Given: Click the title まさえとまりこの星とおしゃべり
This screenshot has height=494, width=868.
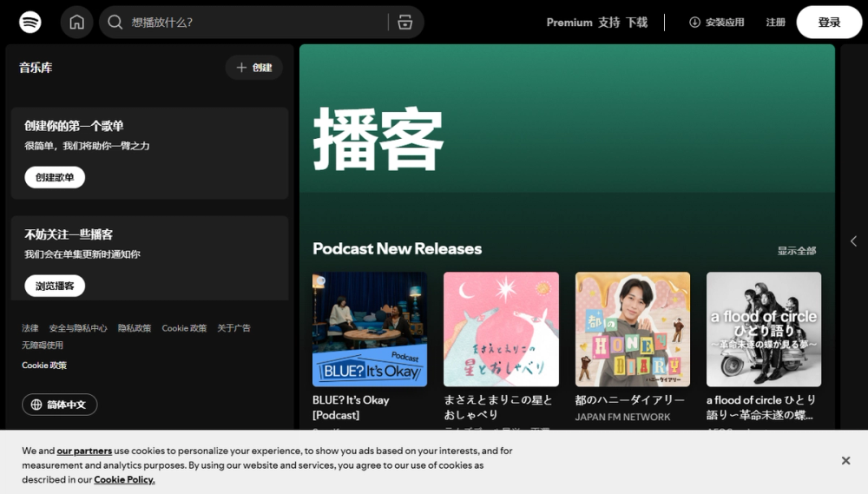Looking at the screenshot, I should pyautogui.click(x=498, y=407).
